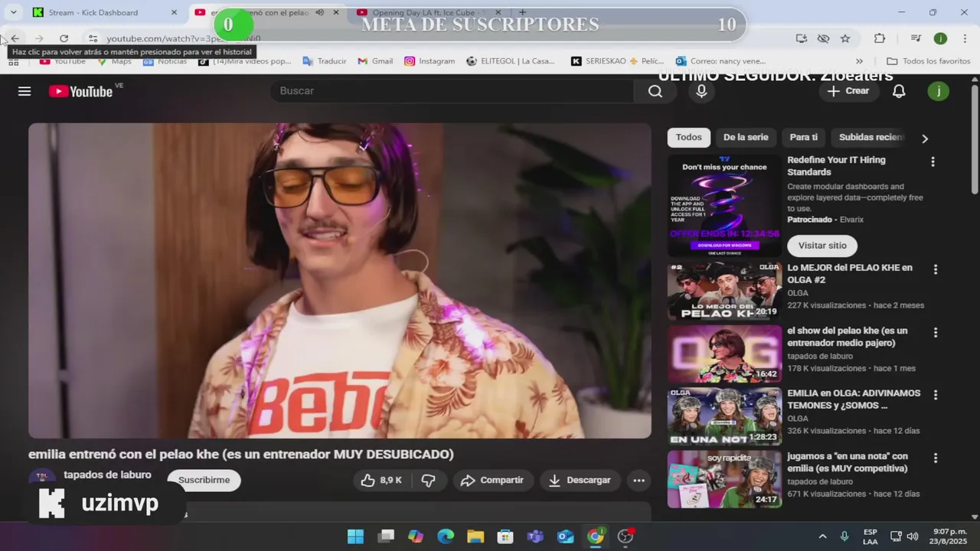Open Traducir bookmark
The image size is (980, 551).
click(325, 61)
